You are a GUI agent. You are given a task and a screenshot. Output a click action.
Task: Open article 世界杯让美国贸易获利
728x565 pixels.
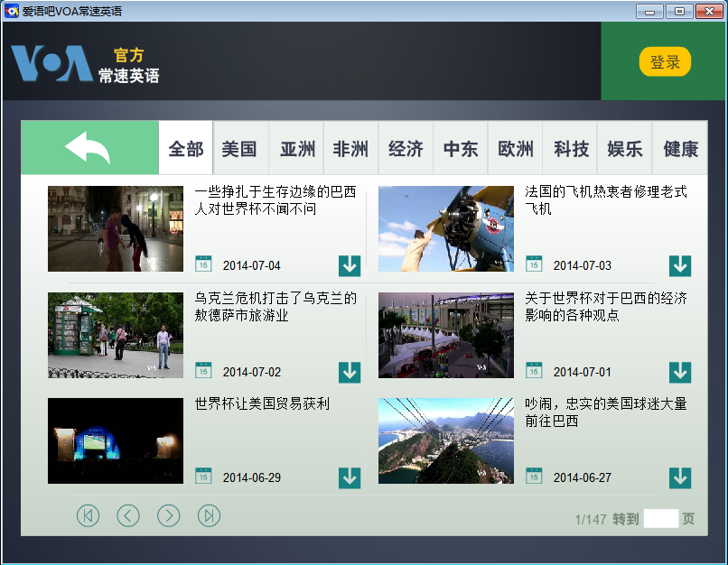[262, 403]
